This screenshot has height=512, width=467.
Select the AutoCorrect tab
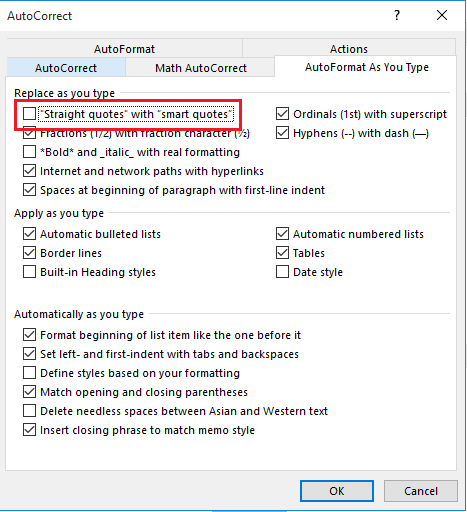pyautogui.click(x=66, y=68)
